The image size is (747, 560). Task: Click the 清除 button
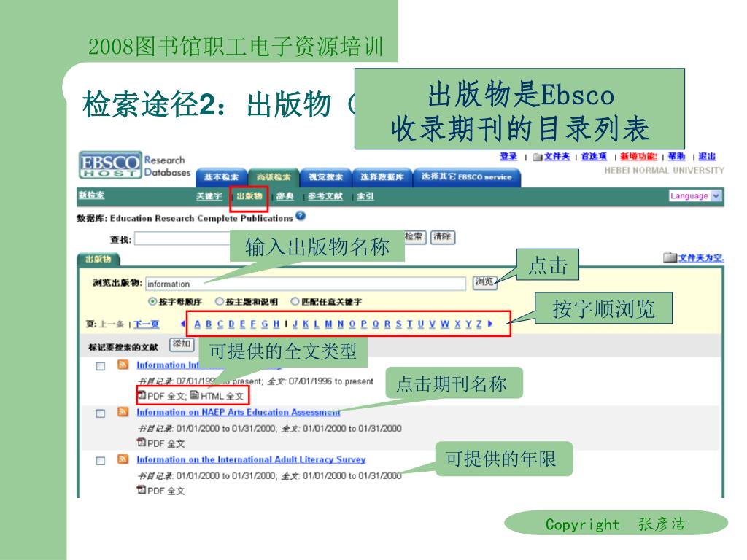[443, 237]
